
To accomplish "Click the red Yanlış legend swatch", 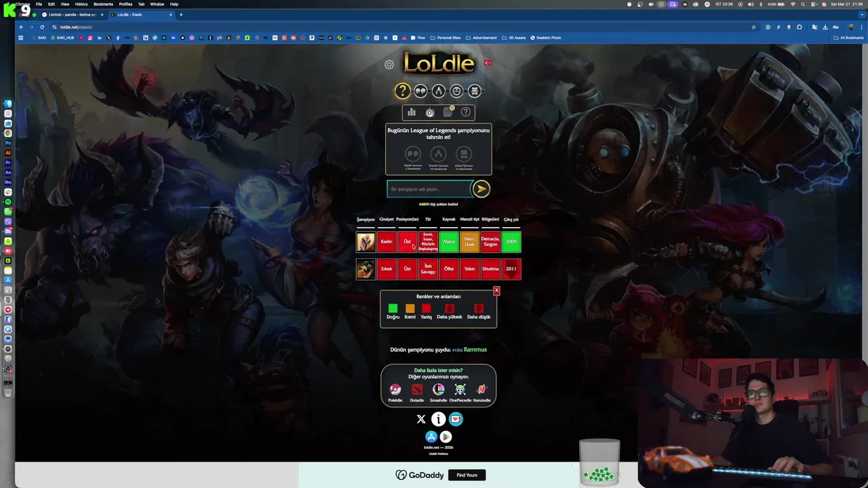I will (426, 308).
